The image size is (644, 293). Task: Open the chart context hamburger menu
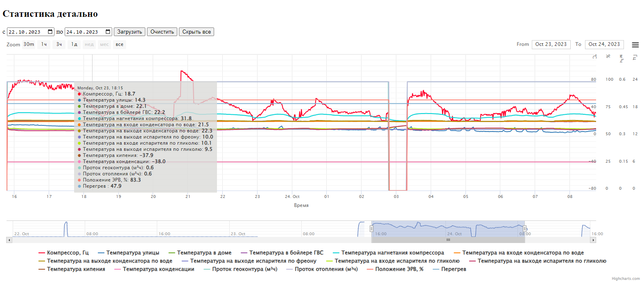click(635, 45)
